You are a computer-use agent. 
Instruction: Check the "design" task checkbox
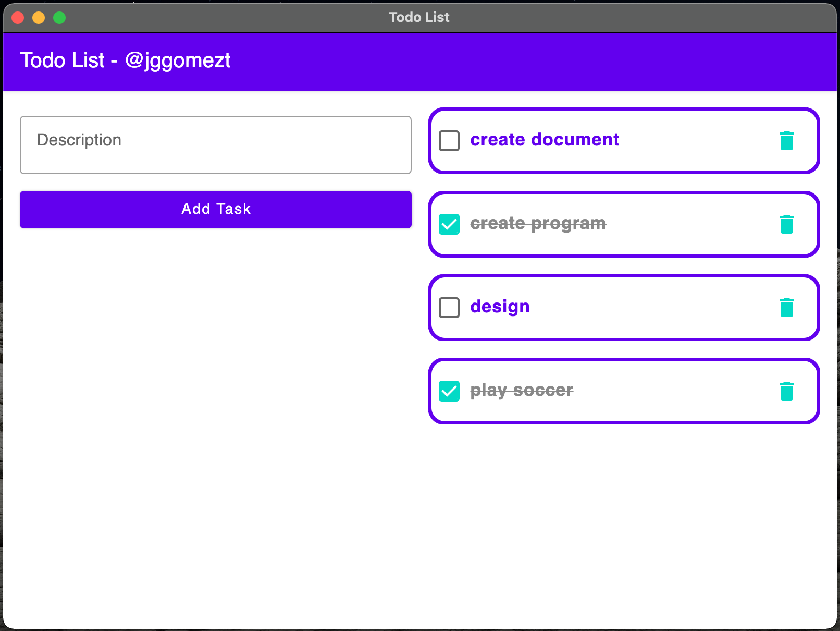pyautogui.click(x=449, y=308)
